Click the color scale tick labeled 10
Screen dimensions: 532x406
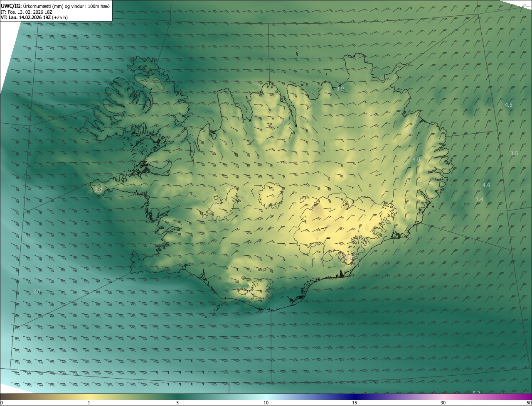click(x=266, y=403)
